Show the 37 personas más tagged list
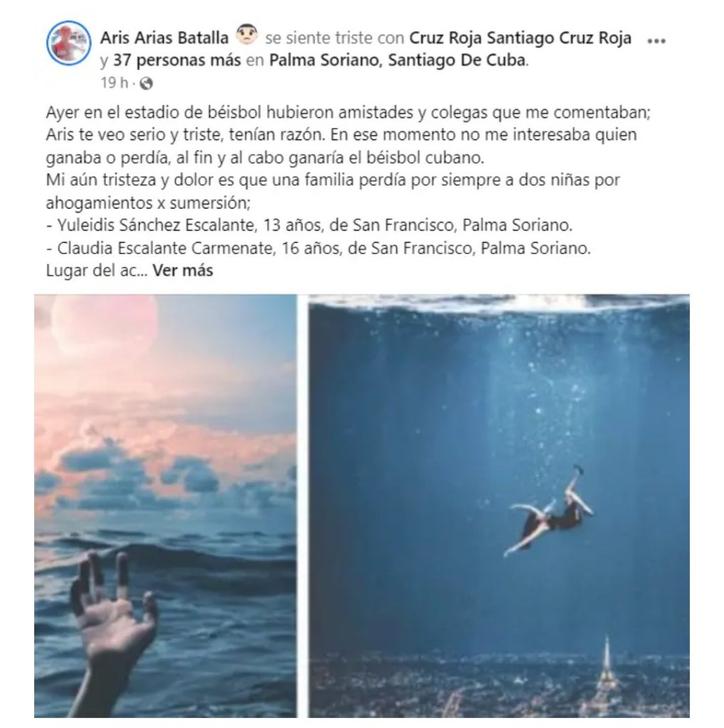 [x=177, y=60]
